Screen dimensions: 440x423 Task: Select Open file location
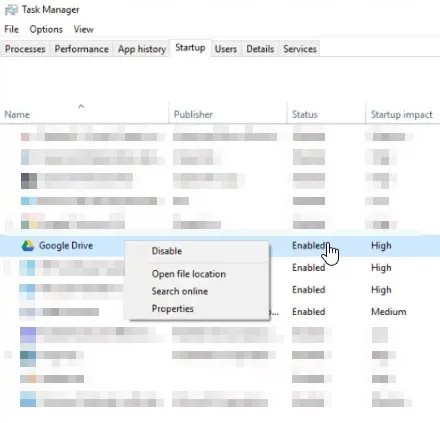189,274
